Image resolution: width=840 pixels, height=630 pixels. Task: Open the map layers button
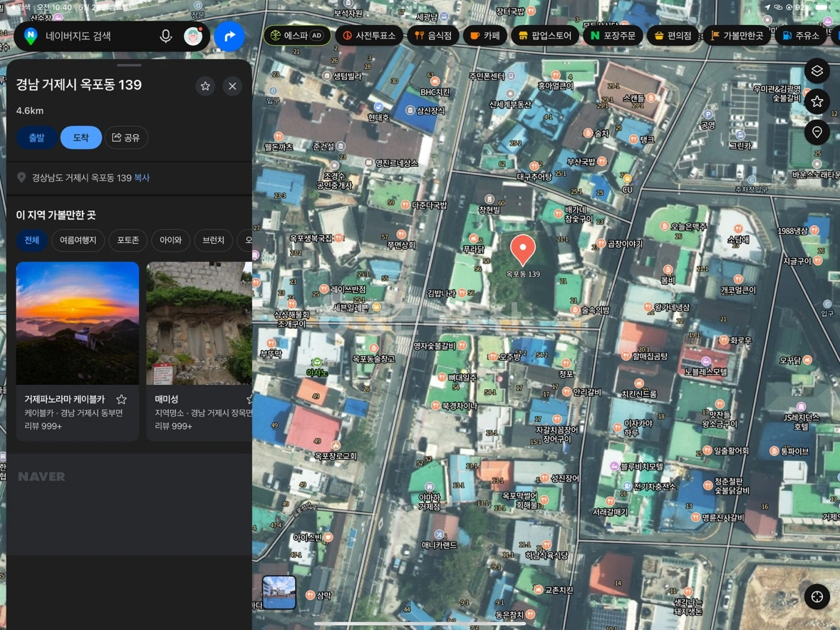point(816,71)
